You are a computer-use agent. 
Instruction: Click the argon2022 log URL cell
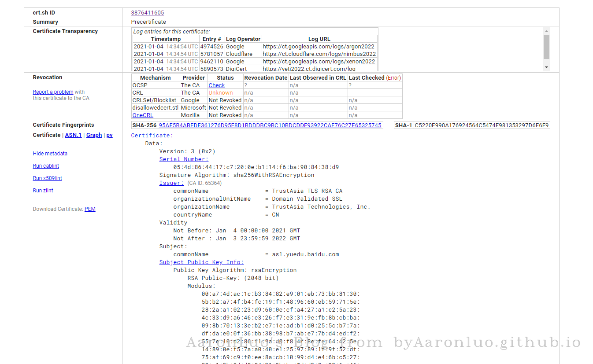click(319, 47)
